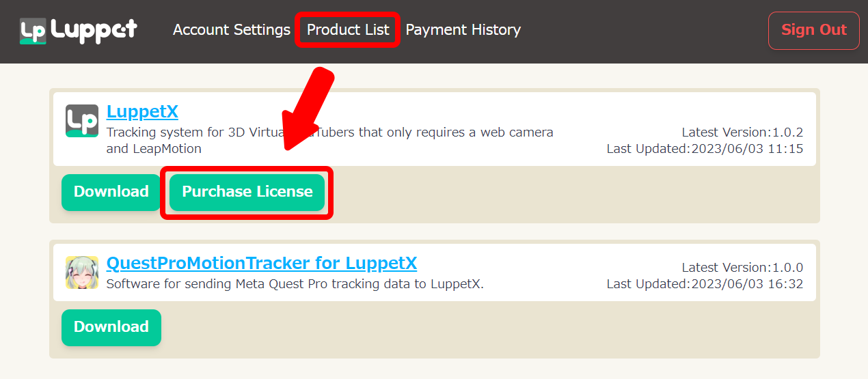Click the LuppetX product icon
Image resolution: width=868 pixels, height=379 pixels.
point(82,120)
